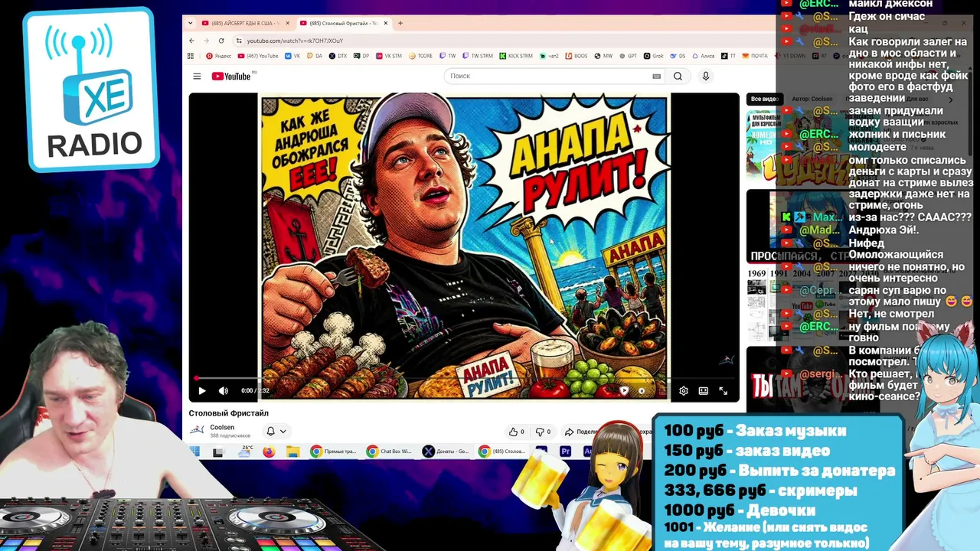Open the on-screen keyboard in the search box

pos(656,76)
